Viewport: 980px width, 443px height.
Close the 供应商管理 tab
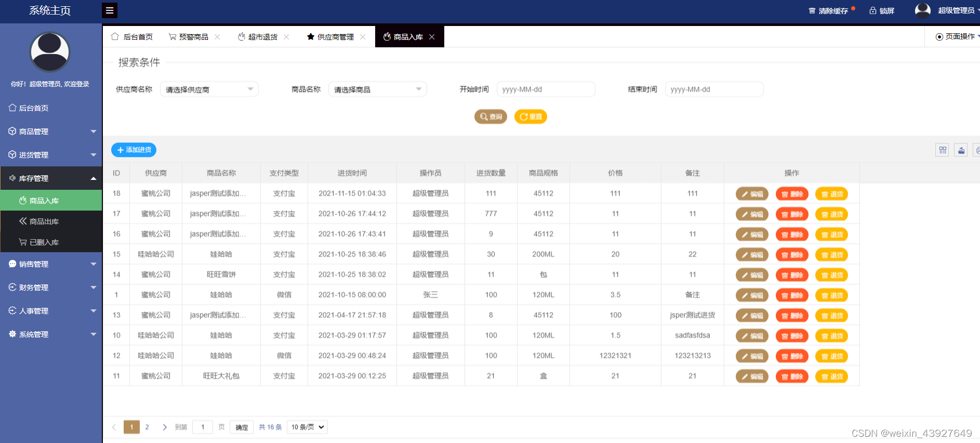coord(363,37)
